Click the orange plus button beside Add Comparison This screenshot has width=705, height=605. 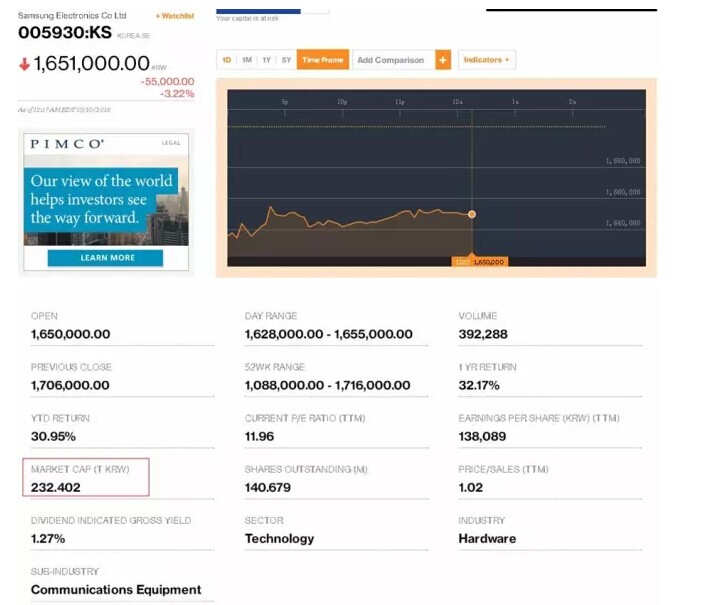pos(443,60)
